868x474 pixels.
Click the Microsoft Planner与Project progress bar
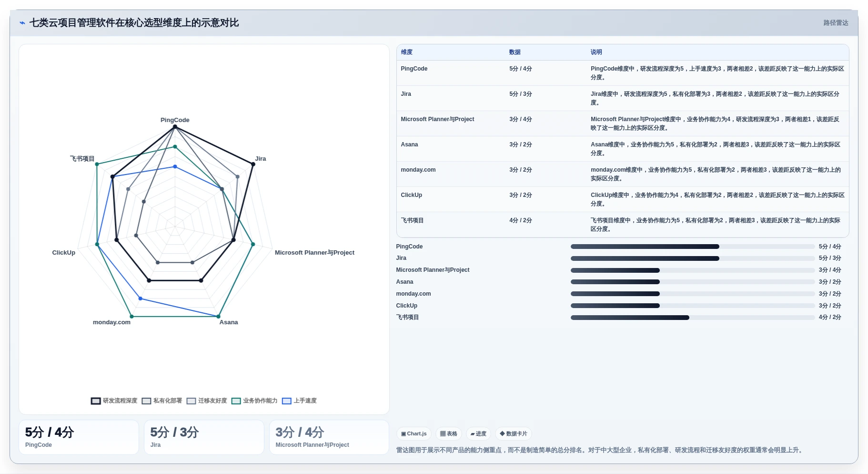(x=693, y=270)
